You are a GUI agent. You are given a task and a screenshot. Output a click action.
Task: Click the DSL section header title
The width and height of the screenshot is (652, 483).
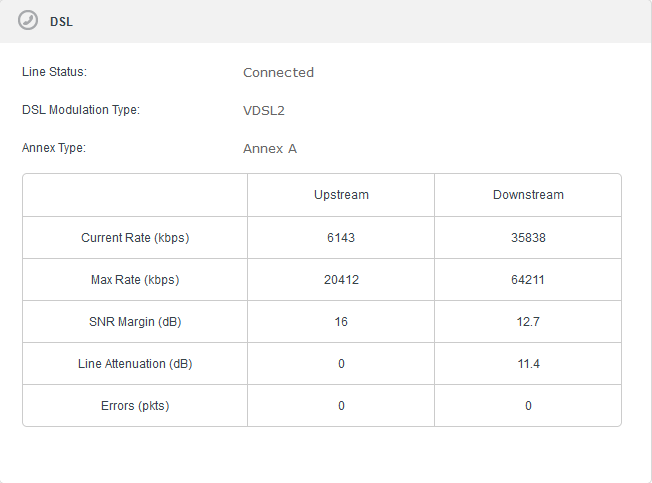[61, 22]
